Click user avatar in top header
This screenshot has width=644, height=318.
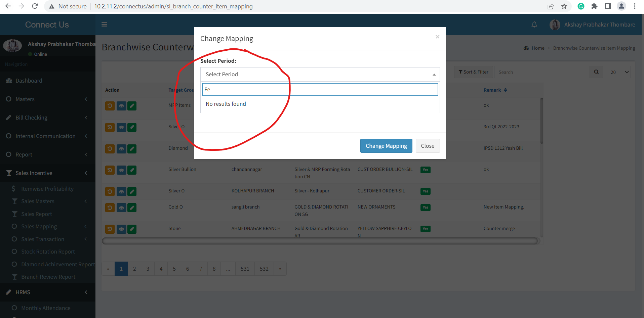[555, 25]
